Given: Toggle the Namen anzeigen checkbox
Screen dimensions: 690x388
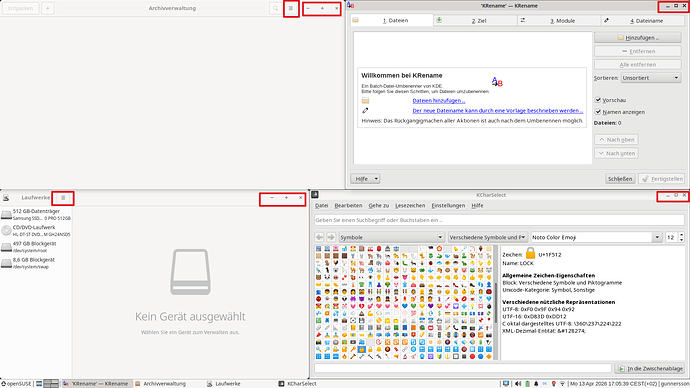Looking at the screenshot, I should pos(598,112).
